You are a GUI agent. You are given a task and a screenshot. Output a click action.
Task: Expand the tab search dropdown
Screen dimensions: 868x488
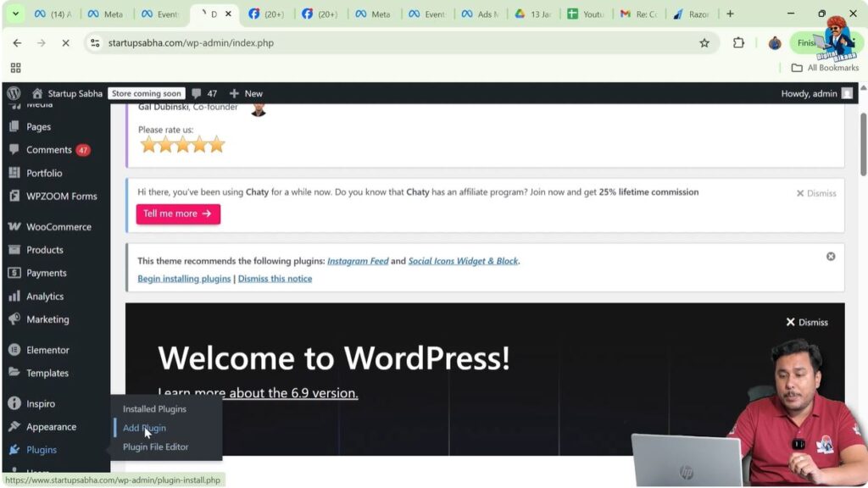(15, 14)
